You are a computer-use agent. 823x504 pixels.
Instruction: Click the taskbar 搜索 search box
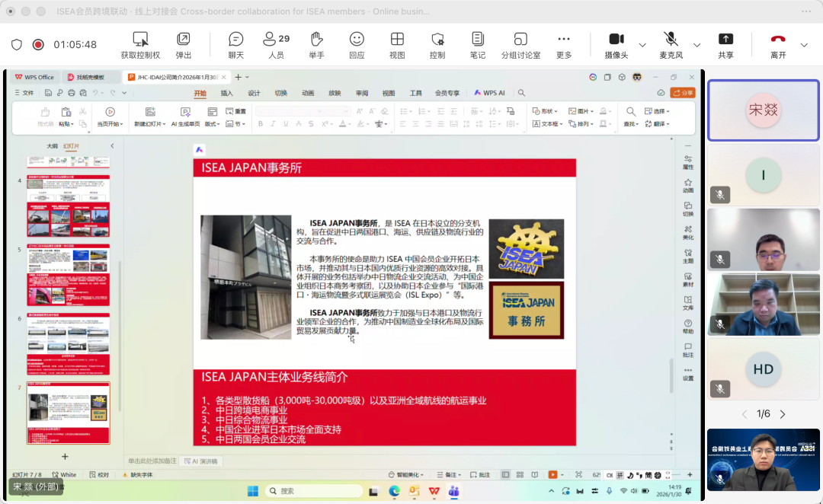[313, 491]
